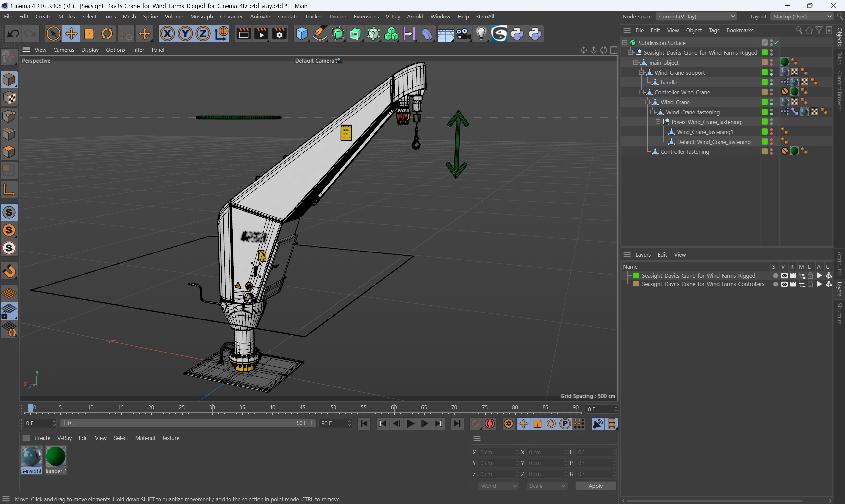Switch to Polygons mode

[x=9, y=151]
